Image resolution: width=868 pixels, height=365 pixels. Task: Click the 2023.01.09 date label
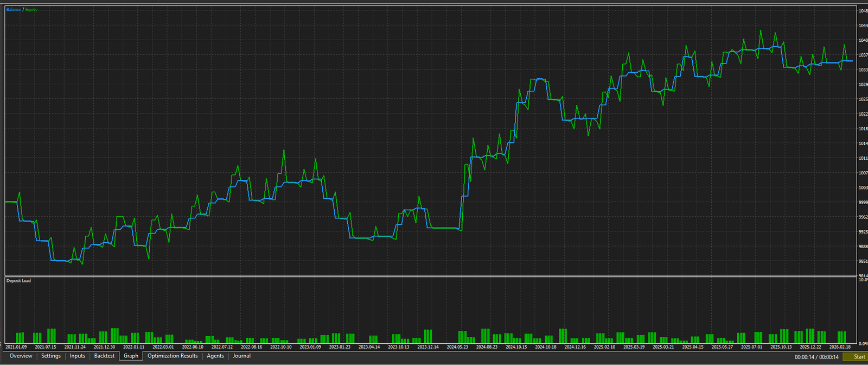pyautogui.click(x=310, y=347)
